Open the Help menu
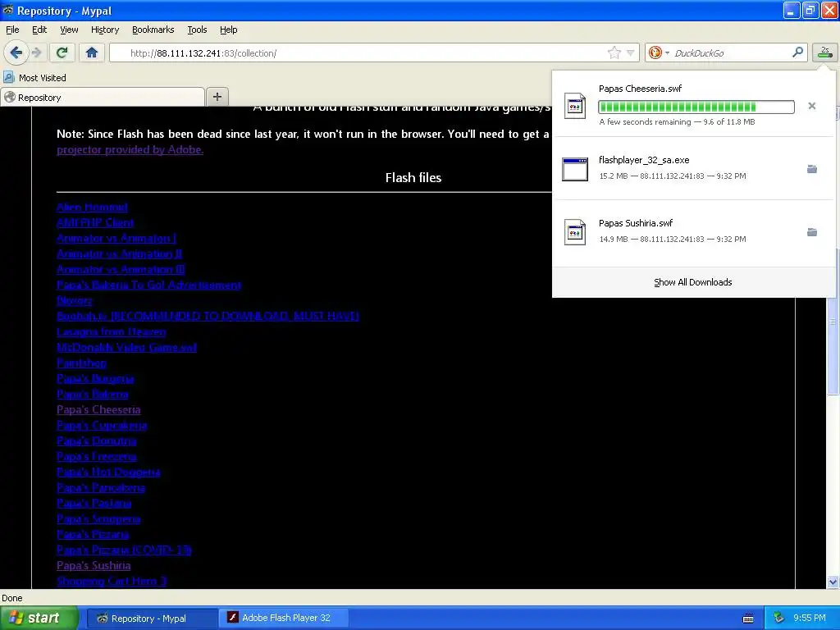The width and height of the screenshot is (840, 630). [228, 30]
